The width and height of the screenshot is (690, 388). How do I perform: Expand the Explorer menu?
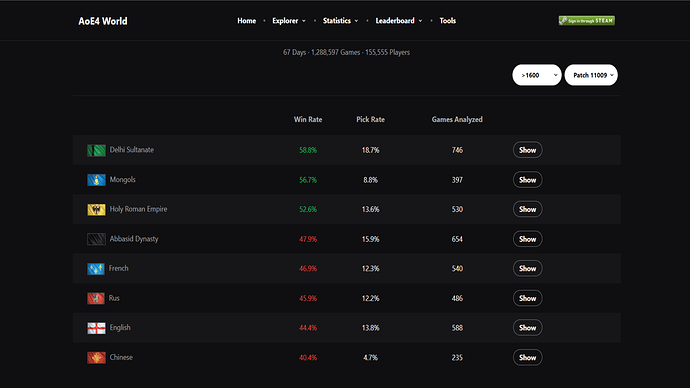[x=289, y=21]
